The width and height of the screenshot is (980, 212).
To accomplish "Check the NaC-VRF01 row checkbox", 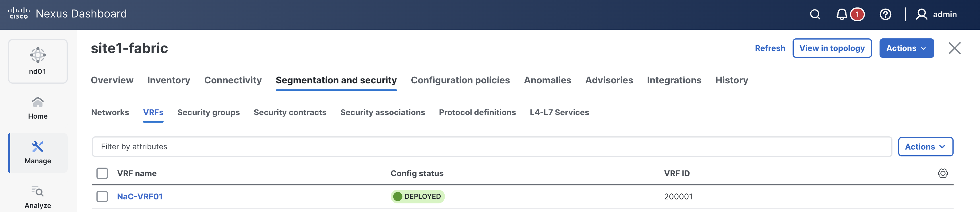I will [x=102, y=197].
